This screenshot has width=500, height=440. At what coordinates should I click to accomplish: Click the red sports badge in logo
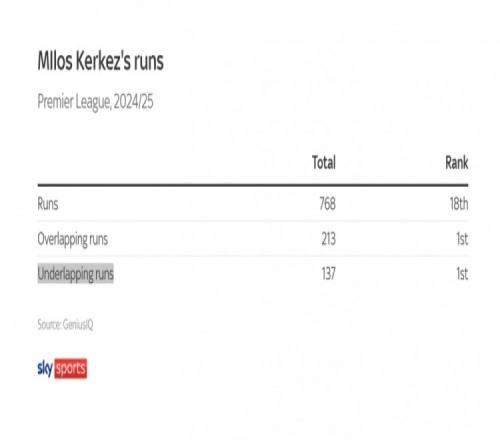tap(70, 368)
